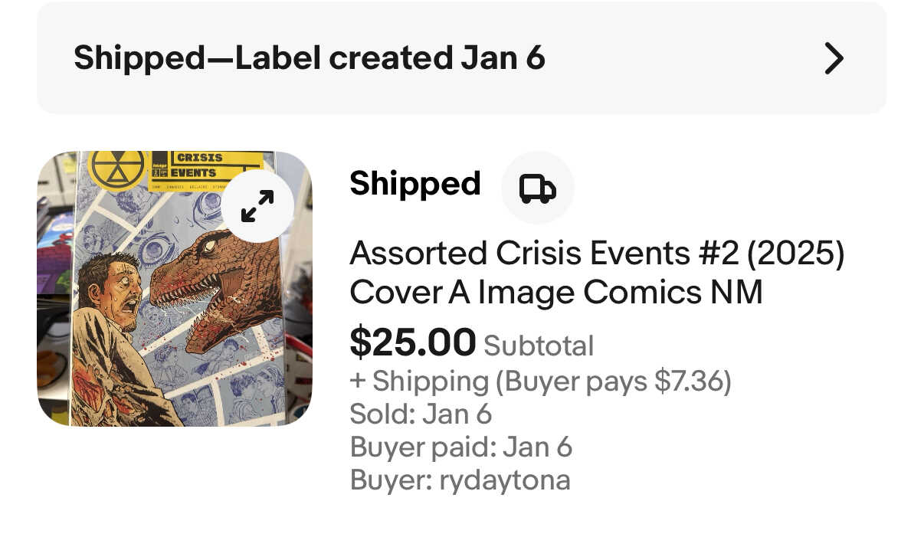Open shipment details via the right chevron
924x560 pixels.
[833, 58]
